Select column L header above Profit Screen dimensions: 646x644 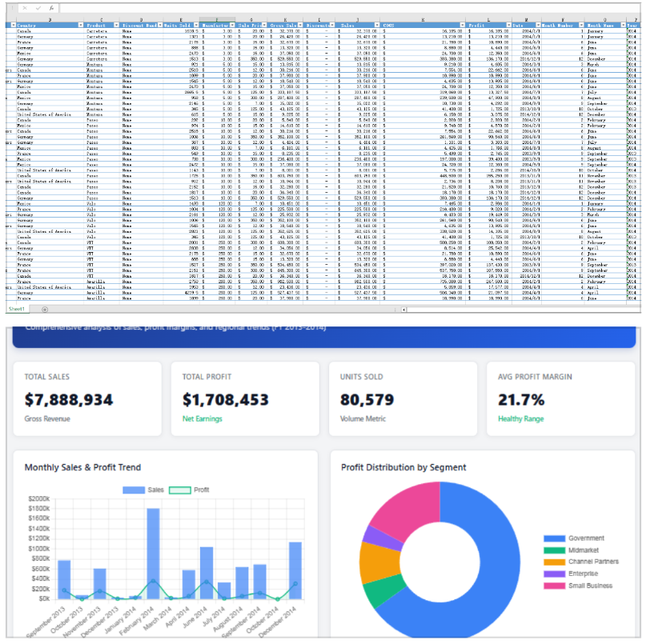point(488,20)
